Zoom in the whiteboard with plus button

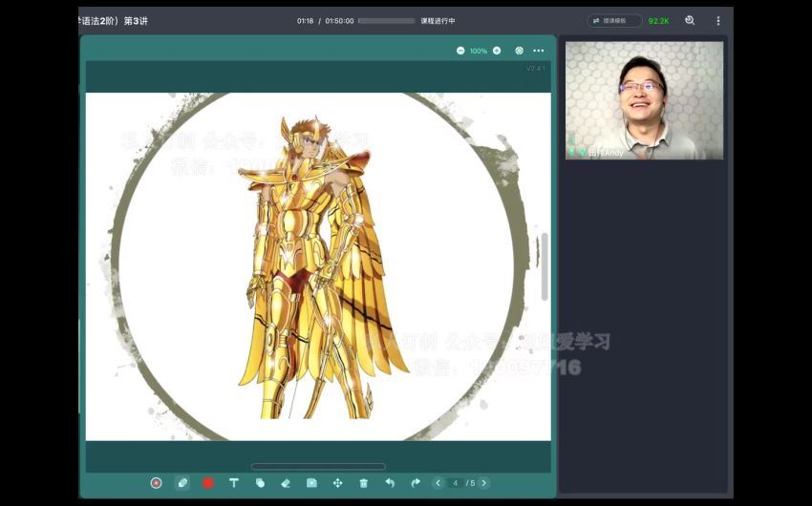coord(497,51)
